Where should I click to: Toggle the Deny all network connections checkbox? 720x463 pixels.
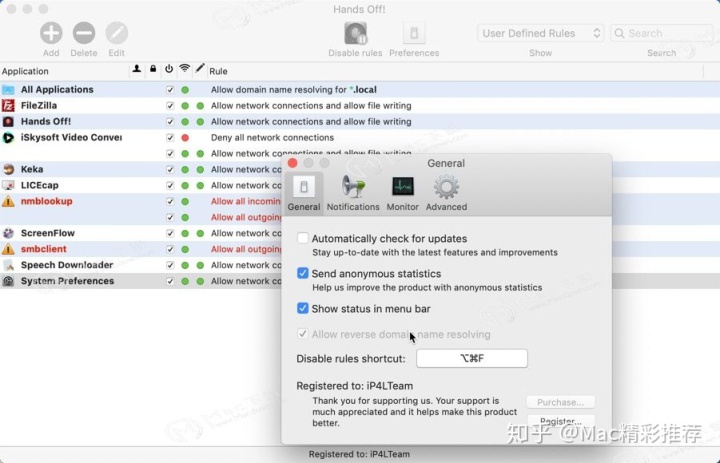170,137
